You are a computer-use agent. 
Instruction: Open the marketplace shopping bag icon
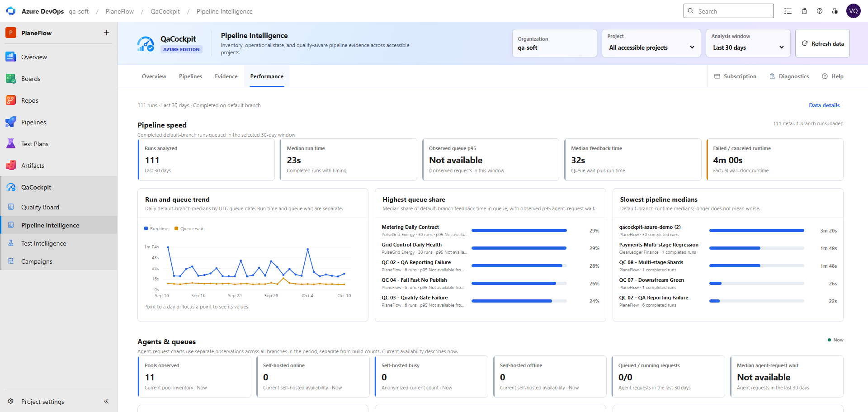804,11
